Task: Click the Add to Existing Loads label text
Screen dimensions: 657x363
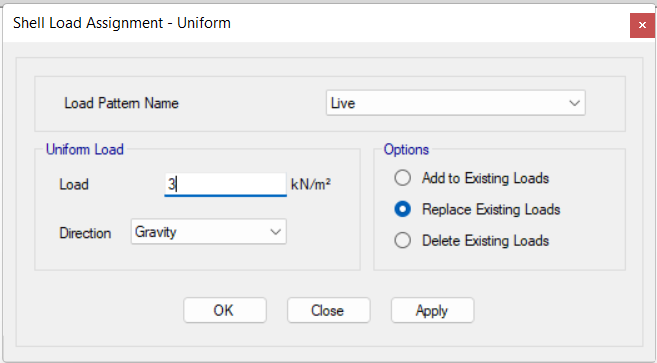Action: pos(485,178)
